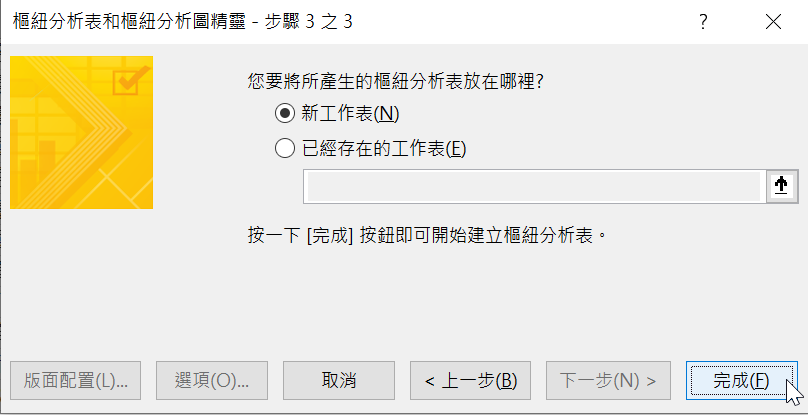Open the 版面配置(L)... button
Screen dimensions: 808x415
(75, 380)
